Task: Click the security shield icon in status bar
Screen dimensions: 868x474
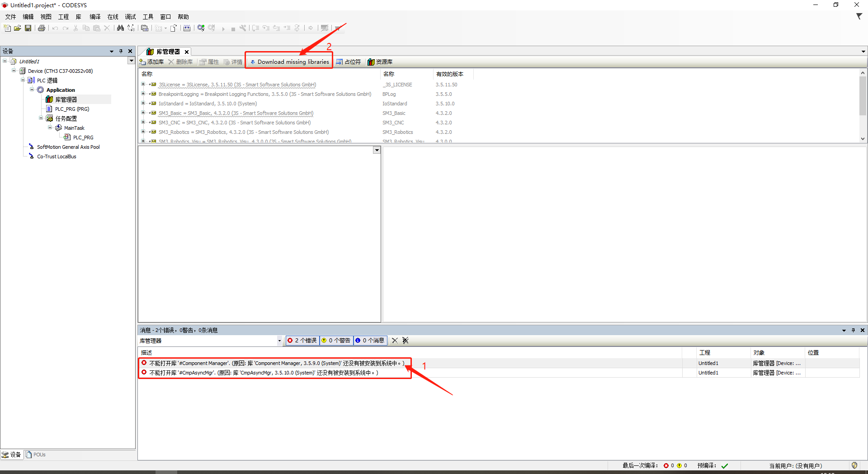Action: pyautogui.click(x=854, y=465)
